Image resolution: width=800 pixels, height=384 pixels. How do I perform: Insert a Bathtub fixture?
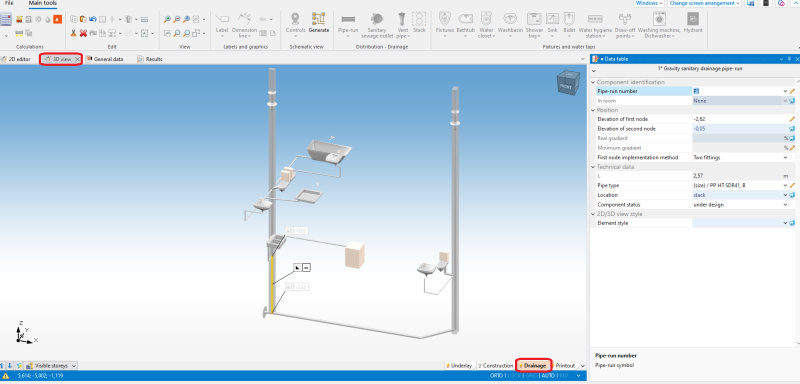(x=465, y=25)
